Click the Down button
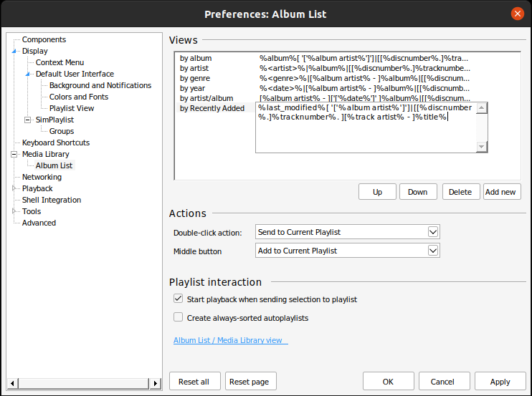This screenshot has height=396, width=532. click(418, 192)
